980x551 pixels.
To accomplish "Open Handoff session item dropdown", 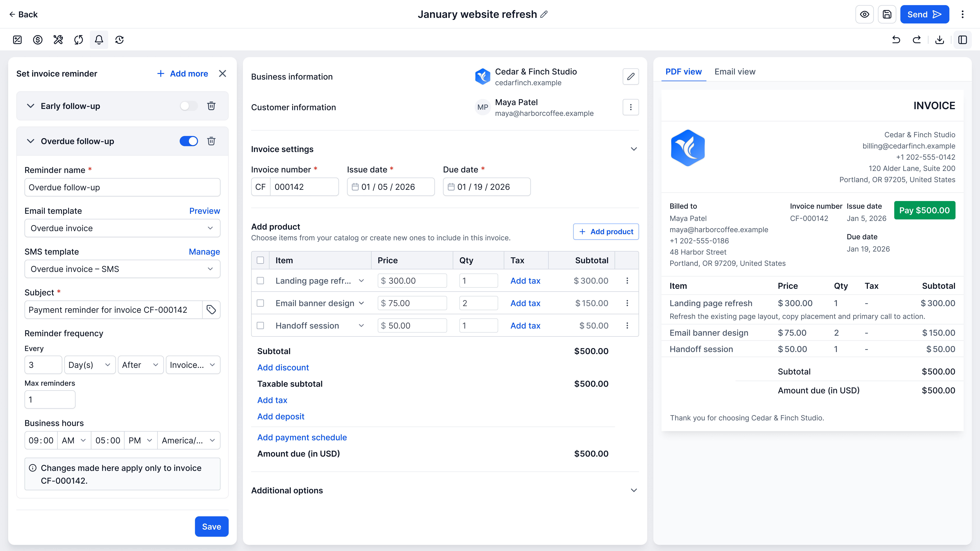I will pos(361,325).
